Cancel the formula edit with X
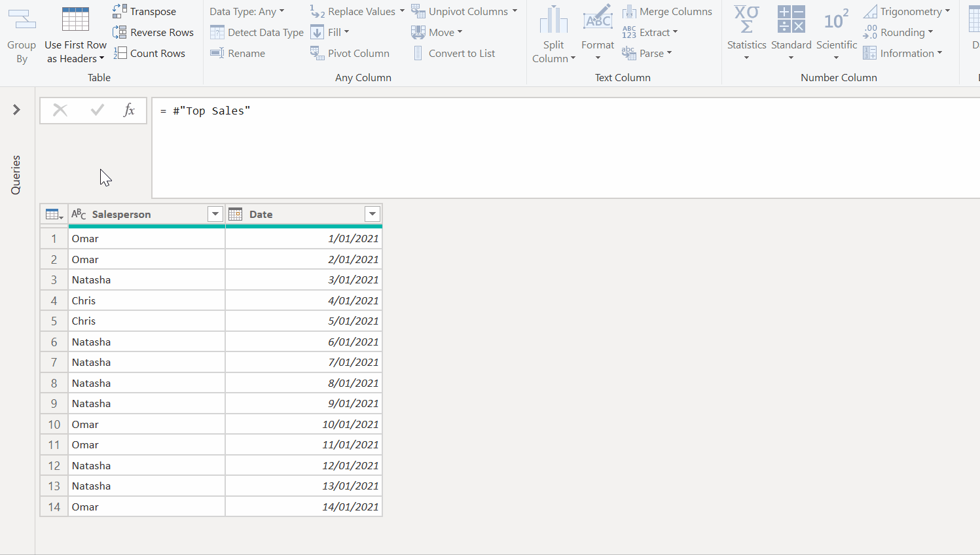 coord(60,110)
